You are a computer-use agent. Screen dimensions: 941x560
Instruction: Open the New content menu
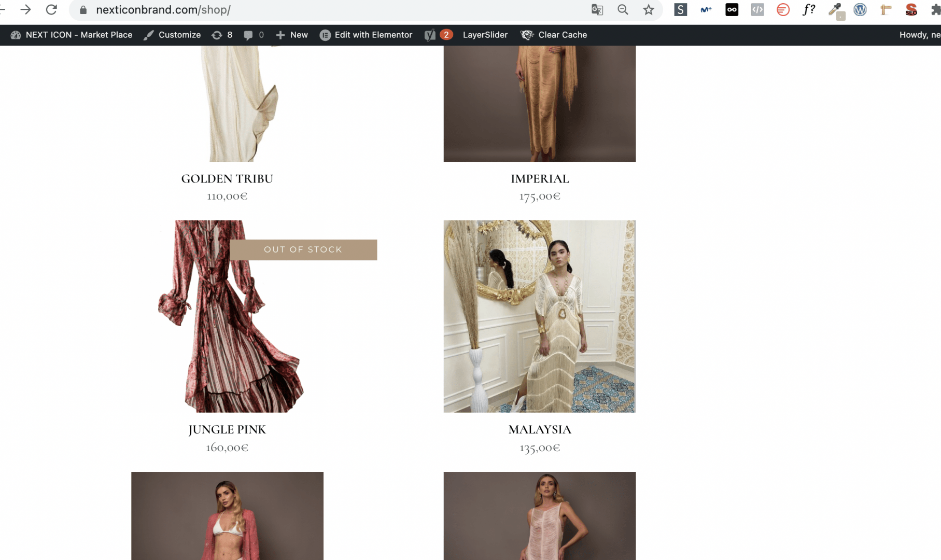(x=292, y=35)
